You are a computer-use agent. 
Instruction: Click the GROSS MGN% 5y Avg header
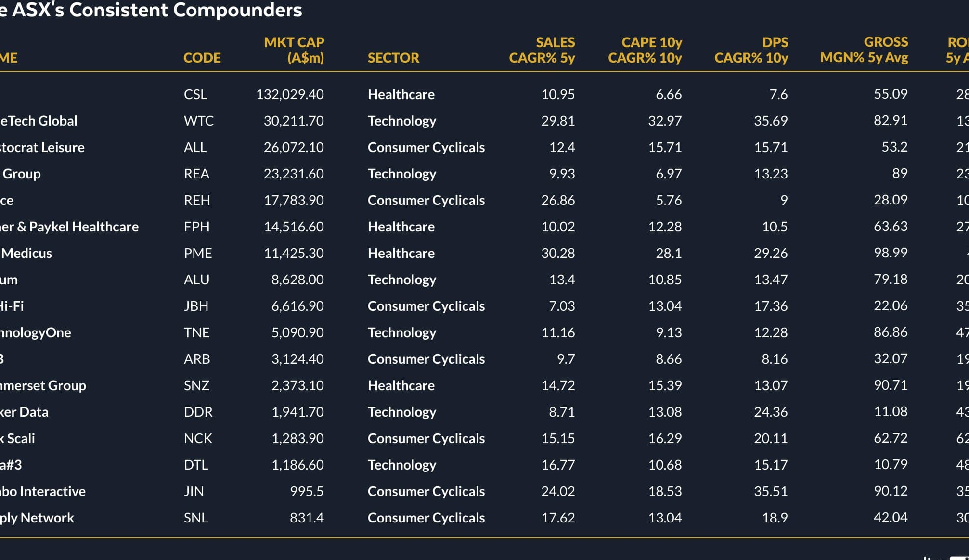(x=864, y=50)
